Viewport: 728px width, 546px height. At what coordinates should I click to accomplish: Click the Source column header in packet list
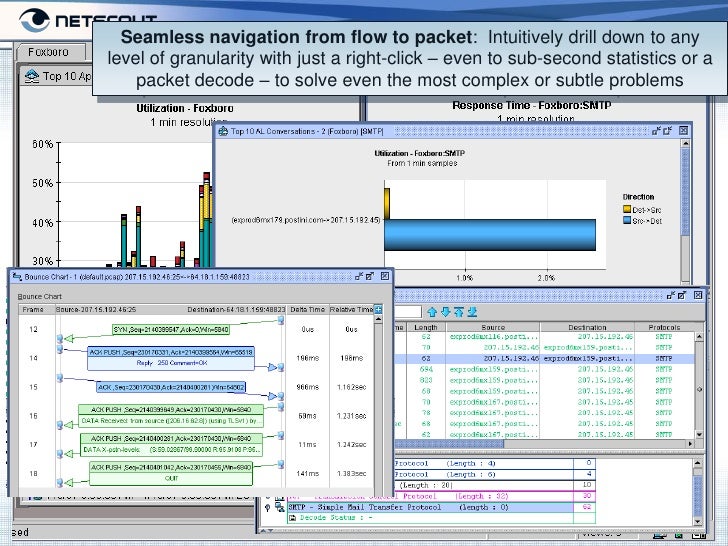click(x=493, y=327)
